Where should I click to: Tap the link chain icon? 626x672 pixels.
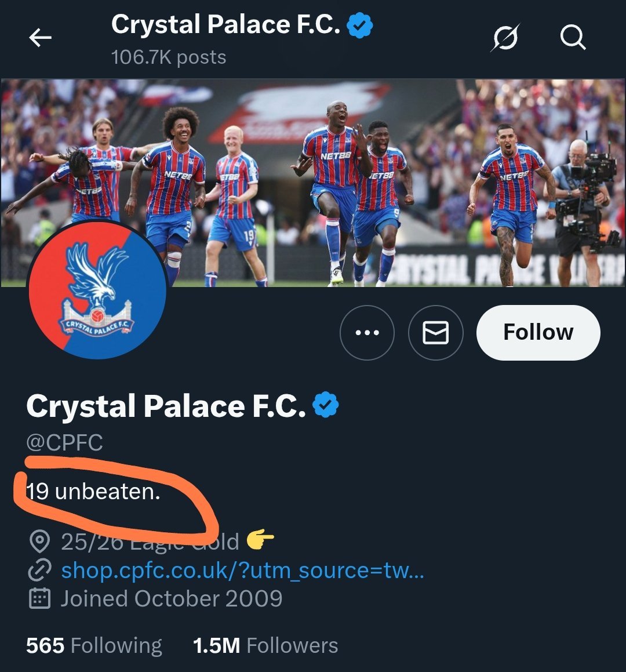tap(39, 571)
